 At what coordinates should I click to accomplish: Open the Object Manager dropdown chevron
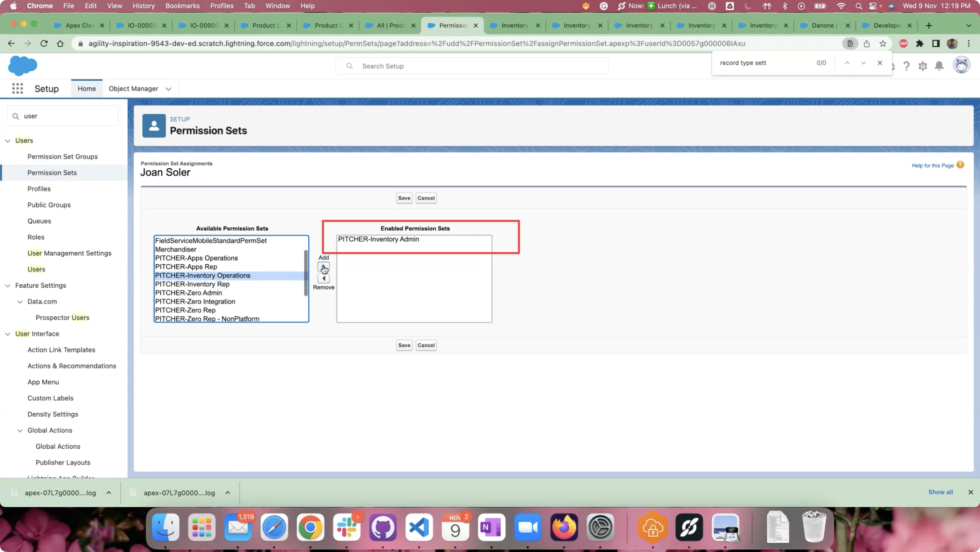[168, 89]
